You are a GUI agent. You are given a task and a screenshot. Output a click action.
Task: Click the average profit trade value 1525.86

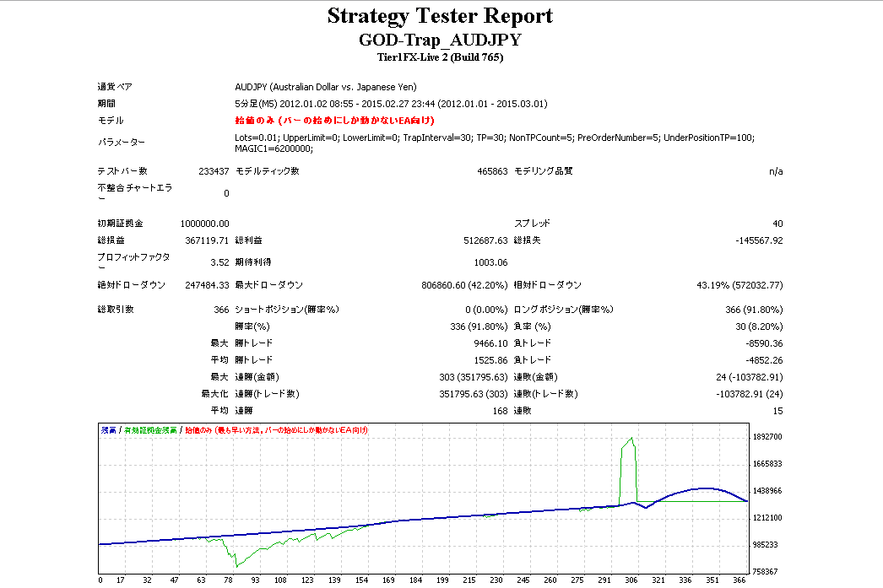(x=490, y=360)
